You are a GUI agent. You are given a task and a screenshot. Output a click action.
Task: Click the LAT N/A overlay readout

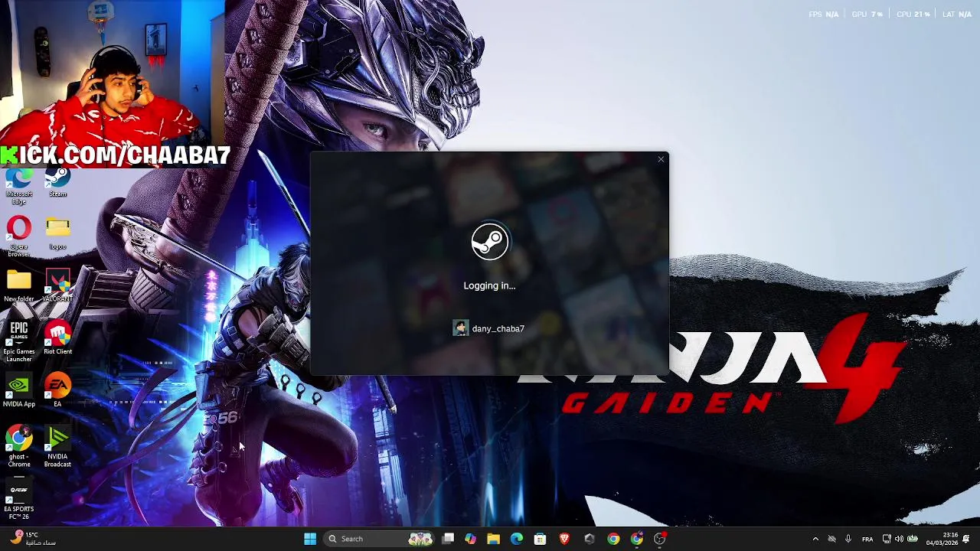[x=957, y=15]
